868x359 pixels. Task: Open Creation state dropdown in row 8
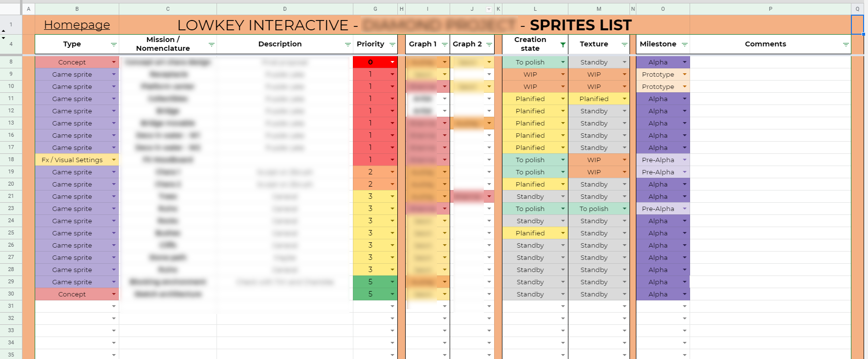pos(563,62)
